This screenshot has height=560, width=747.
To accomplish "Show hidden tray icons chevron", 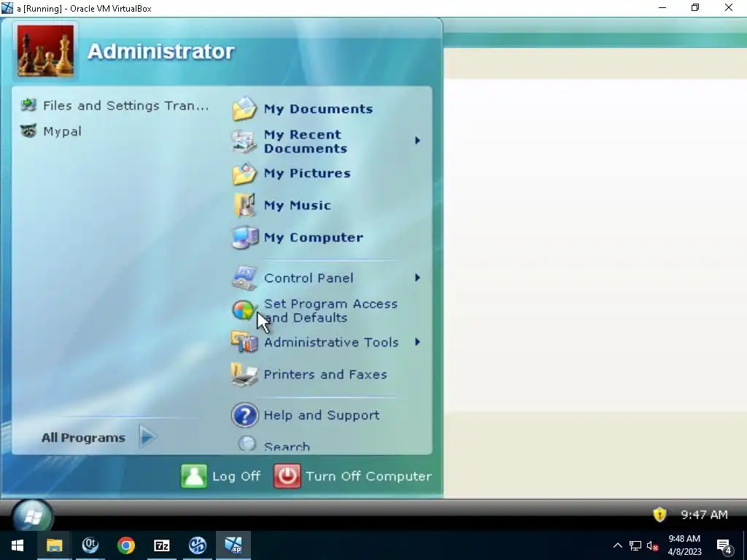I will 617,545.
